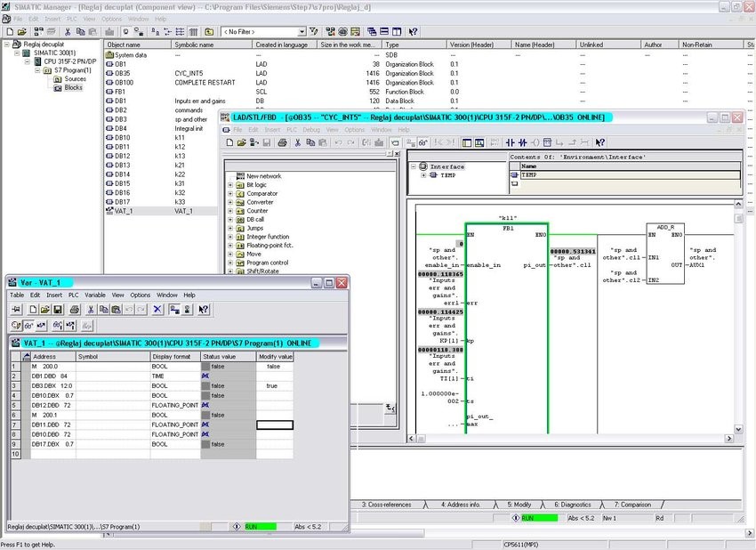Click the Open folder icon in Var toolbar
This screenshot has width=756, height=550.
(x=44, y=309)
